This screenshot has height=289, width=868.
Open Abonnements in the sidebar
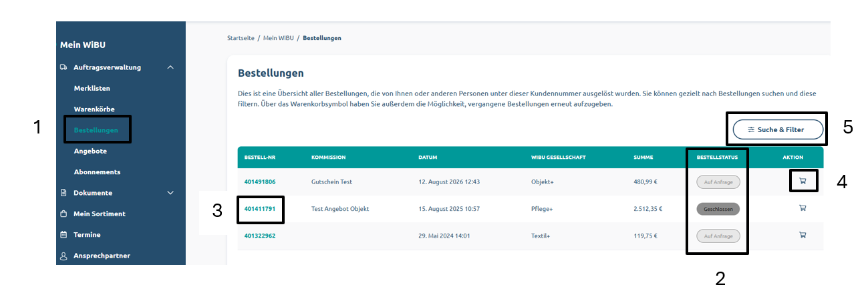click(98, 172)
